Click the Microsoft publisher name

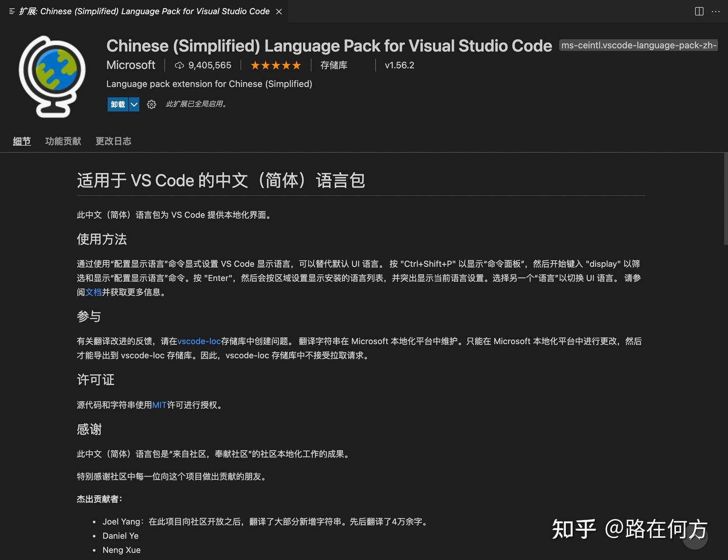(130, 65)
